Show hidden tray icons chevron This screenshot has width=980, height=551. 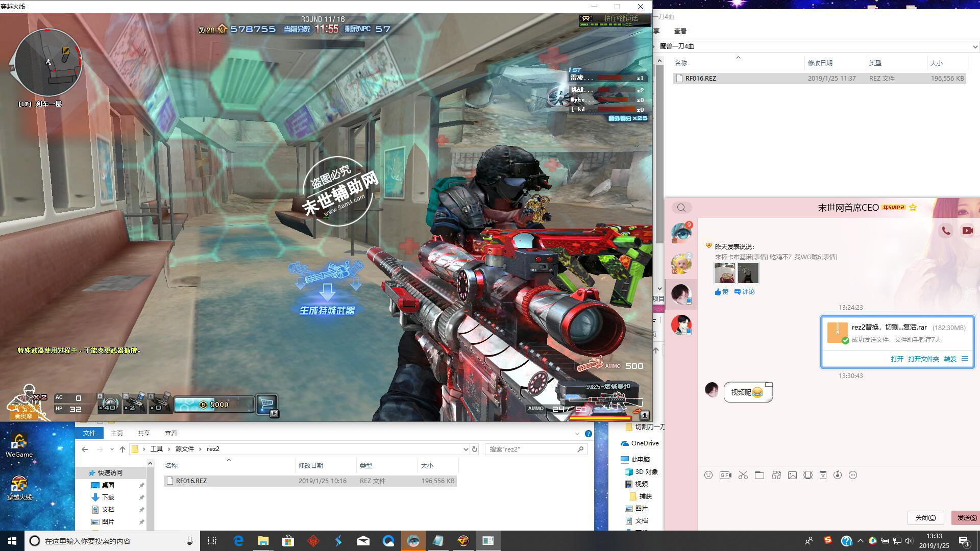tap(861, 541)
